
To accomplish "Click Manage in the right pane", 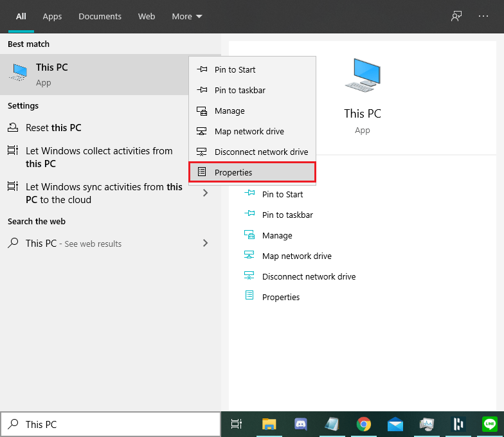I will [x=277, y=235].
